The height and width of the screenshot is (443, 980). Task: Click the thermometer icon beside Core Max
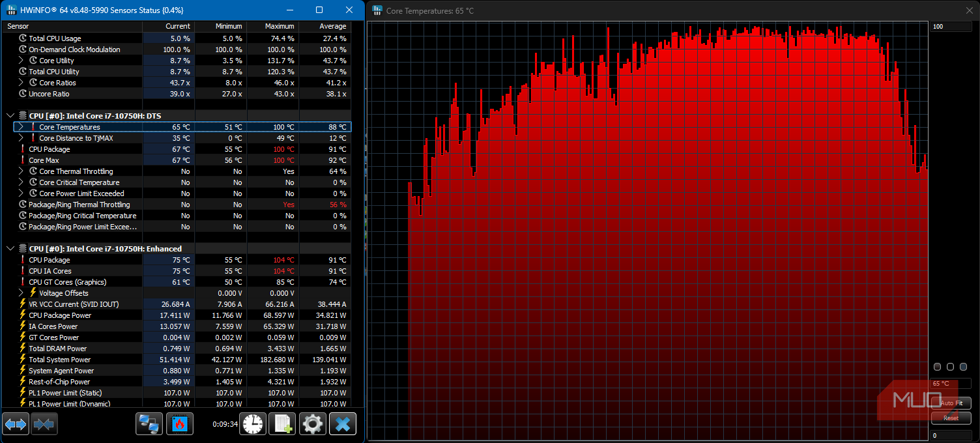pos(23,160)
